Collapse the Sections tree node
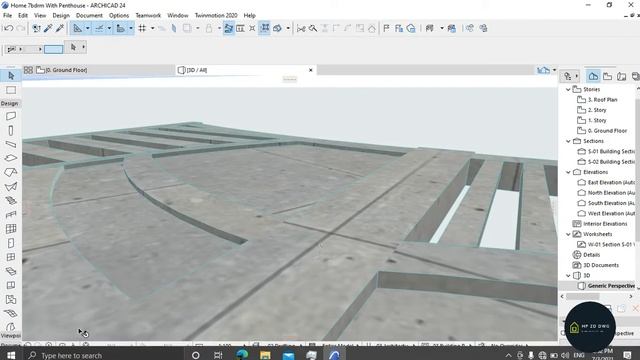 [568, 141]
